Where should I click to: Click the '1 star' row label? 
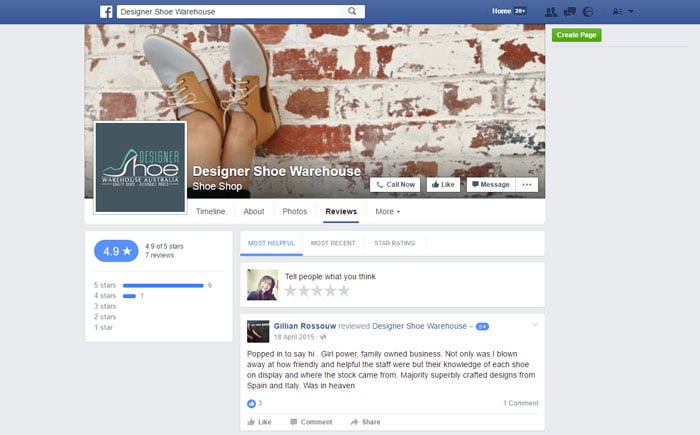[103, 327]
